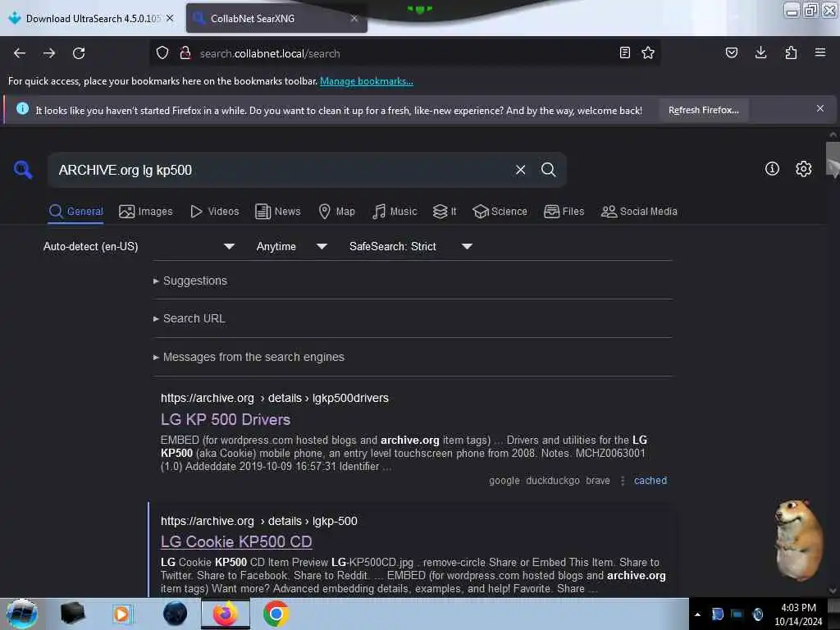The height and width of the screenshot is (630, 840).
Task: Reload the current page
Action: 79,53
